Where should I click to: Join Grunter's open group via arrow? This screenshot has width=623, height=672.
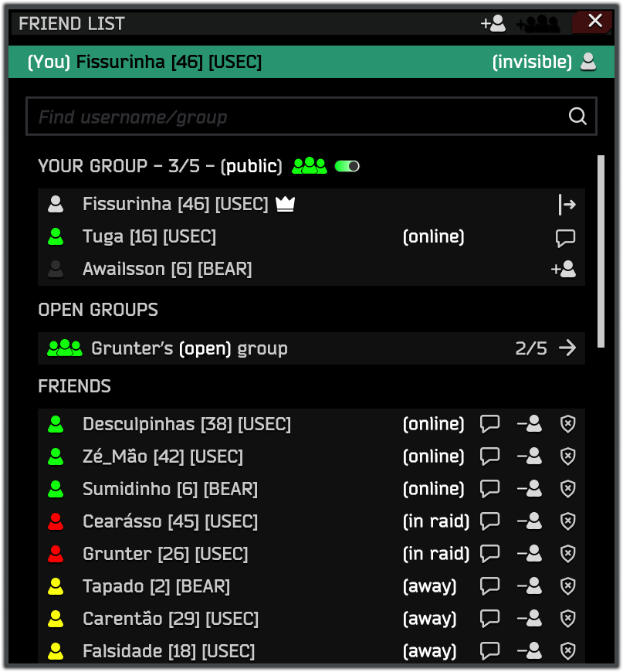(x=567, y=348)
